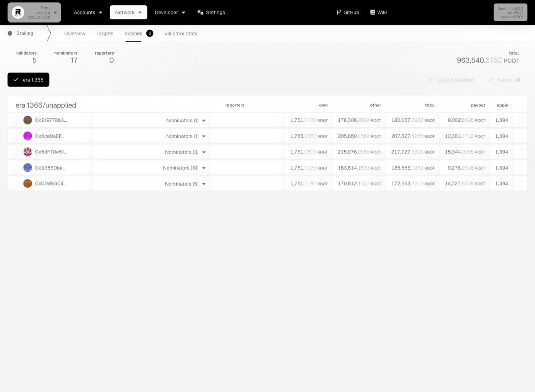Click validator address 0x21977Bb3
Viewport: 535px width, 392px height.
pos(51,120)
